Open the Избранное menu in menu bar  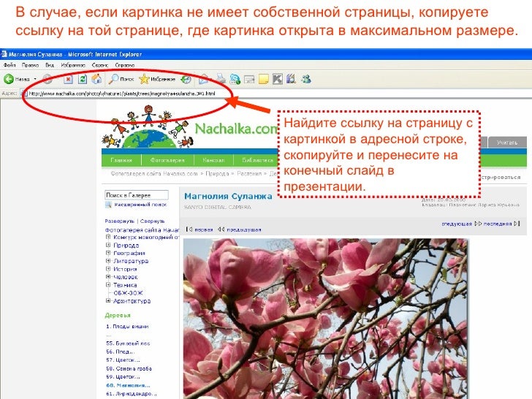73,65
